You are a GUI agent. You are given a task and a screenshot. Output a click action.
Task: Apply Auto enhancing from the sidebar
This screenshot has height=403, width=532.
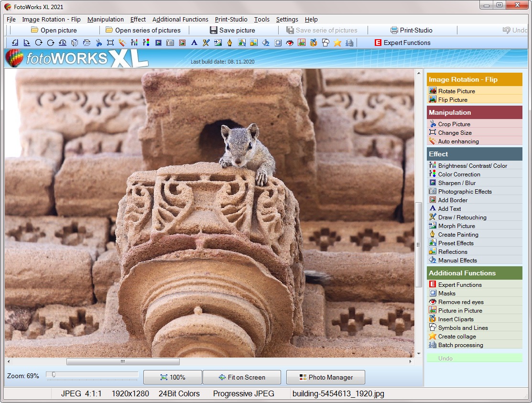455,141
